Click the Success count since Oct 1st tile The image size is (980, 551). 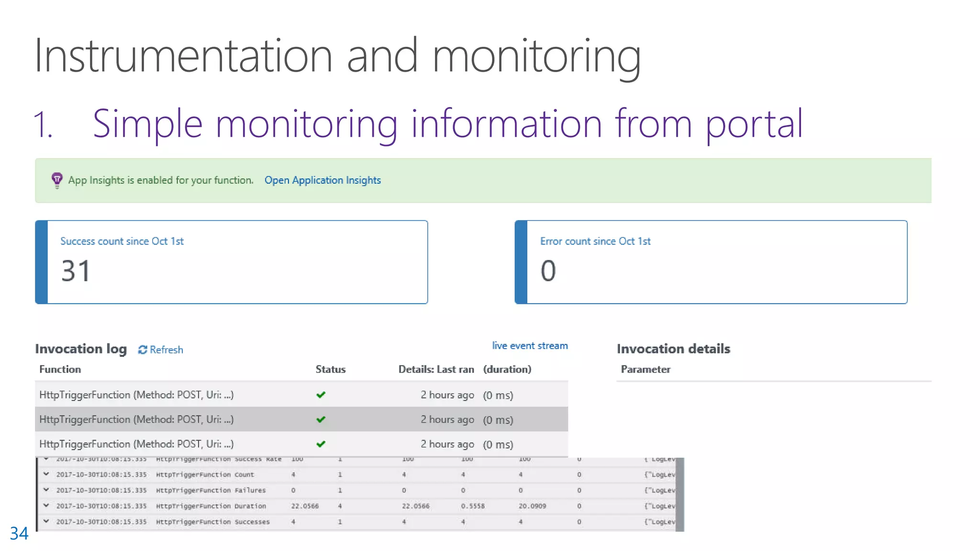tap(232, 262)
